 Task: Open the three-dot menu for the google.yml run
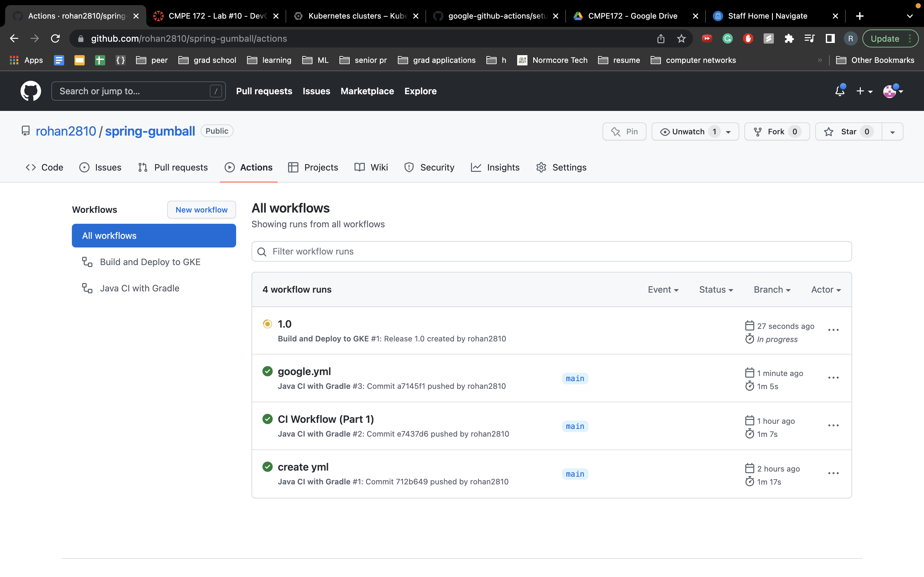pyautogui.click(x=833, y=378)
